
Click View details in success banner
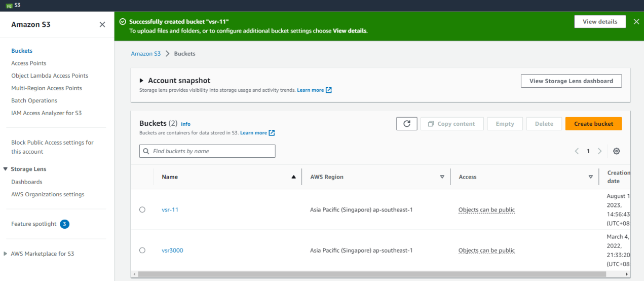coord(600,22)
